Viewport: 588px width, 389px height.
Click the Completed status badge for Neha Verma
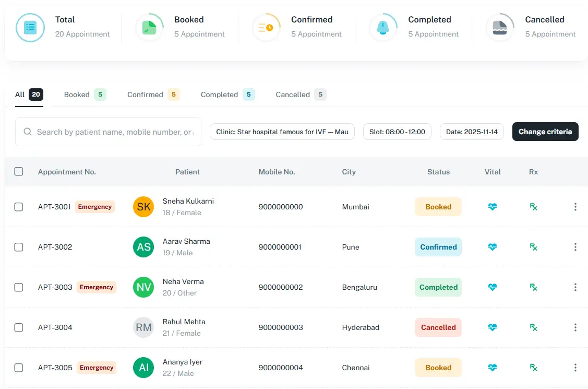438,287
